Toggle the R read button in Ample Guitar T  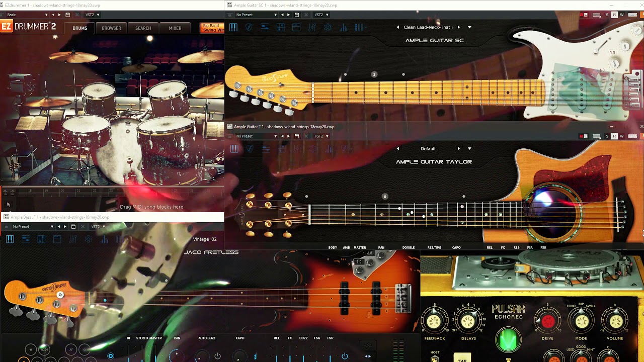[x=614, y=136]
